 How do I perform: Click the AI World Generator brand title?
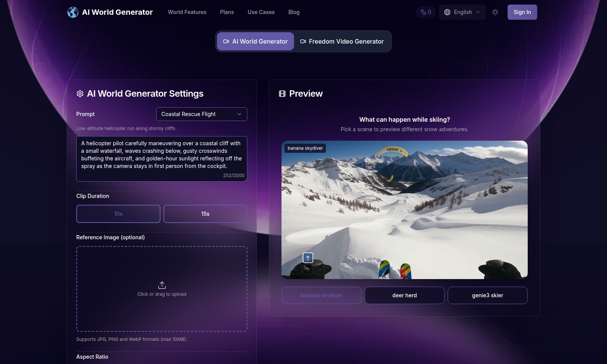click(117, 12)
